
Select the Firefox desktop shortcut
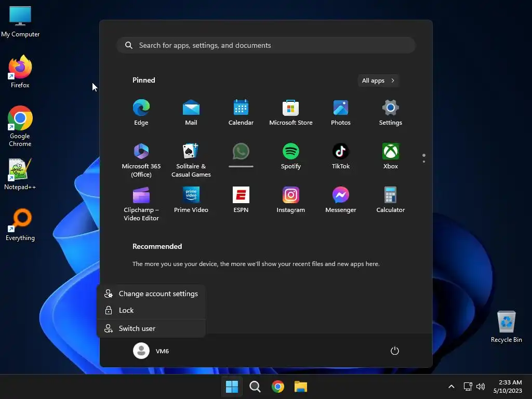tap(20, 72)
